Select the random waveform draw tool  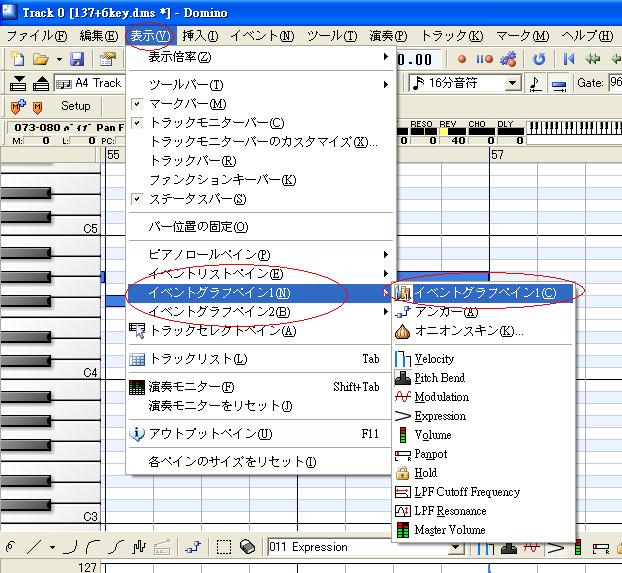pos(139,548)
